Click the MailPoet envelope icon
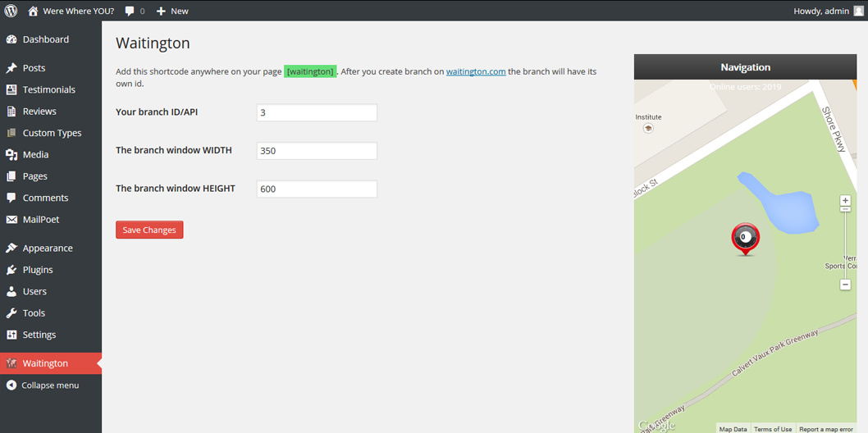The image size is (868, 433). [x=11, y=220]
